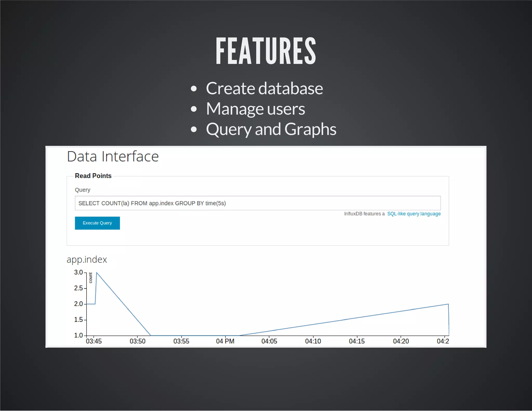Screen dimensions: 532x411
Task: Click the 04:20 x-axis label
Action: (x=401, y=341)
